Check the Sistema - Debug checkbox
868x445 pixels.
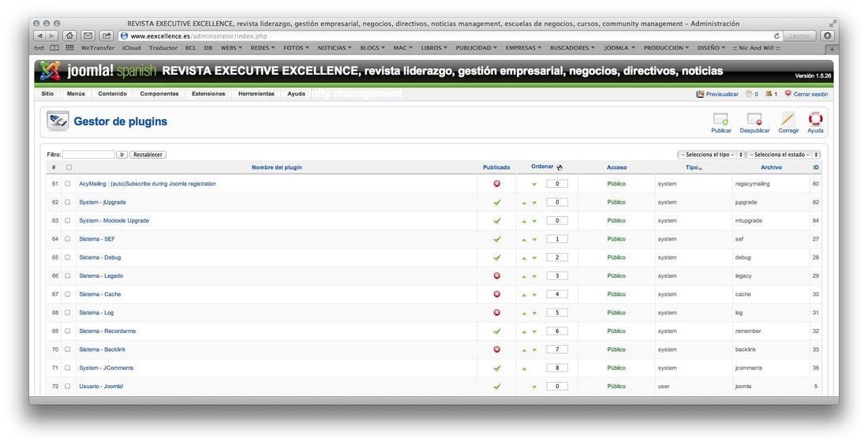click(x=68, y=257)
